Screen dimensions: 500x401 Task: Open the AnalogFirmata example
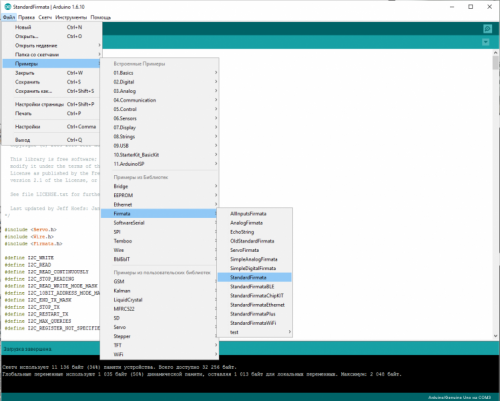point(255,223)
